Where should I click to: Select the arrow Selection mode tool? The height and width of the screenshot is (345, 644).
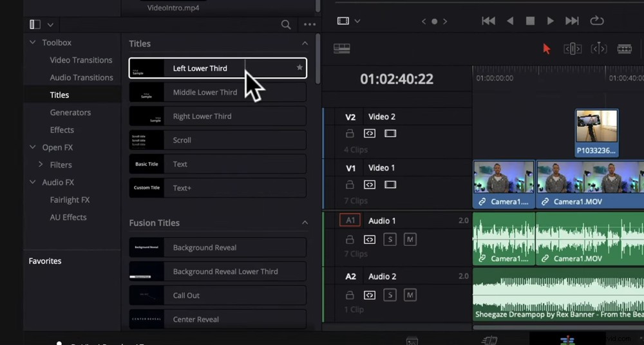[x=546, y=49]
